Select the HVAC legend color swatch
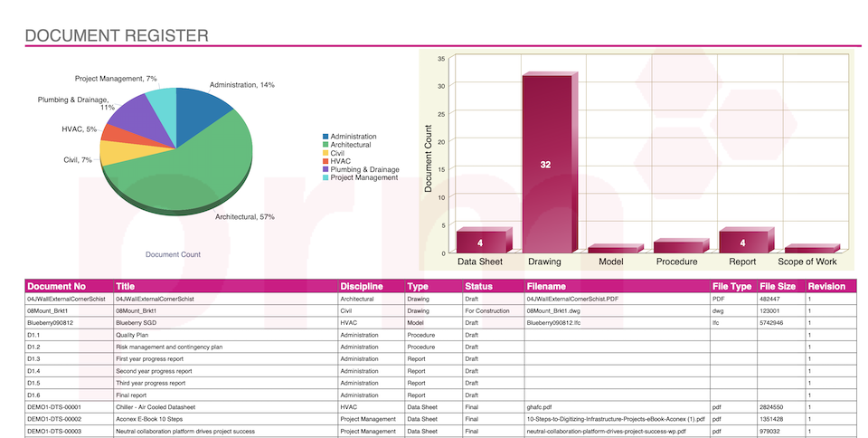The width and height of the screenshot is (868, 438). tap(325, 161)
